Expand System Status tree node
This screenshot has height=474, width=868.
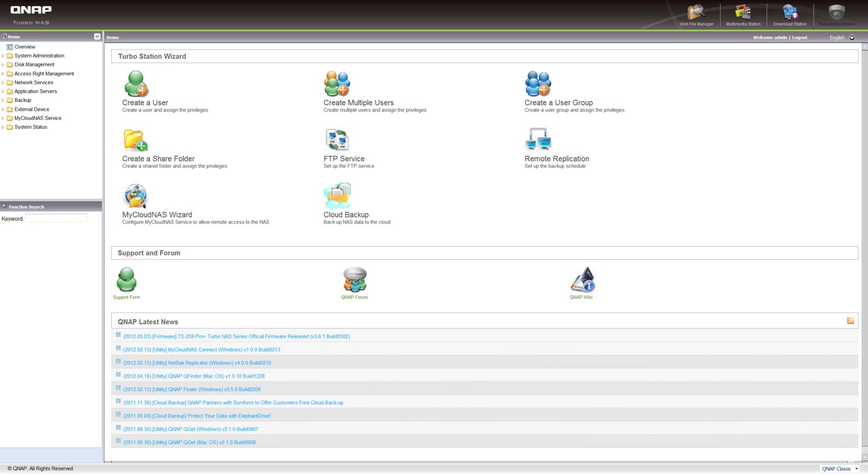click(3, 127)
